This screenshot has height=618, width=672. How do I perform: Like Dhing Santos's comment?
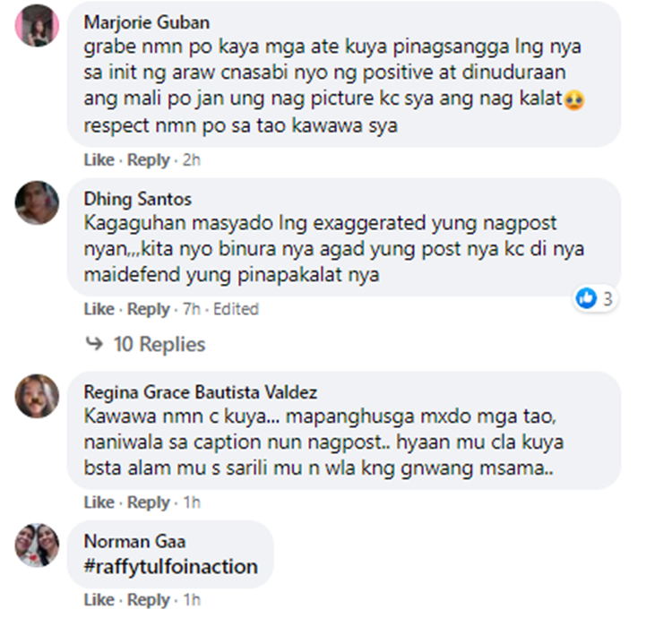99,309
